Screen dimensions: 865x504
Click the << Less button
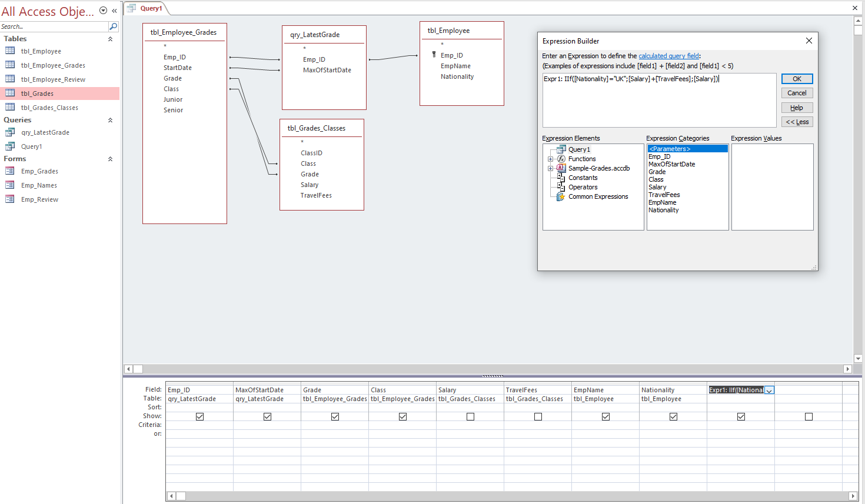tap(797, 122)
